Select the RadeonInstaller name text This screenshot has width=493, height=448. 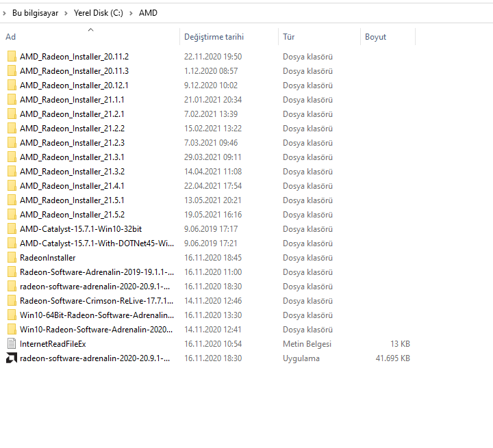coord(48,258)
